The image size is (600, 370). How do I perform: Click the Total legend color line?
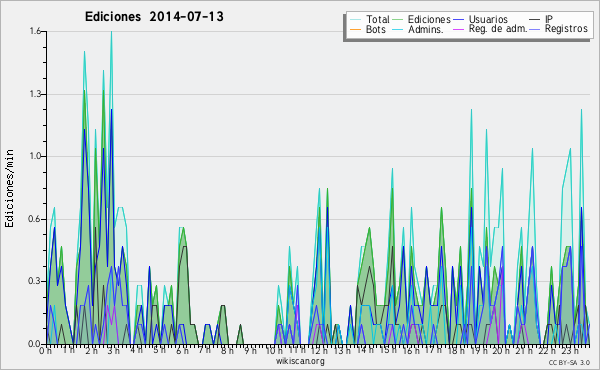click(355, 19)
